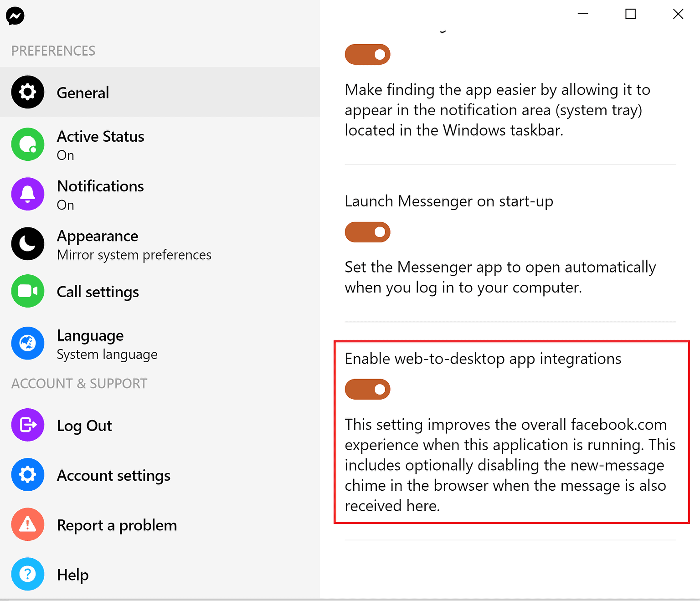
Task: Open Notifications via the bell icon
Action: pos(28,194)
